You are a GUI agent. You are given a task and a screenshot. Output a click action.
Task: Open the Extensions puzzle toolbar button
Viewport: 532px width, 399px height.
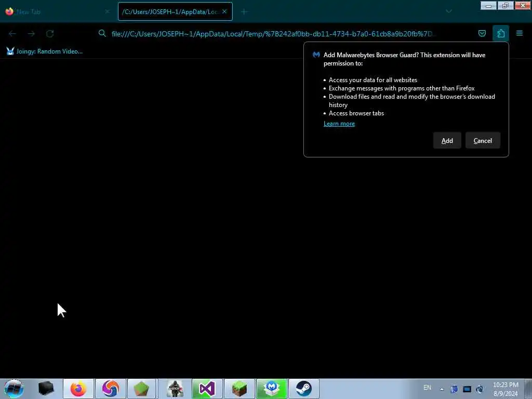click(501, 33)
